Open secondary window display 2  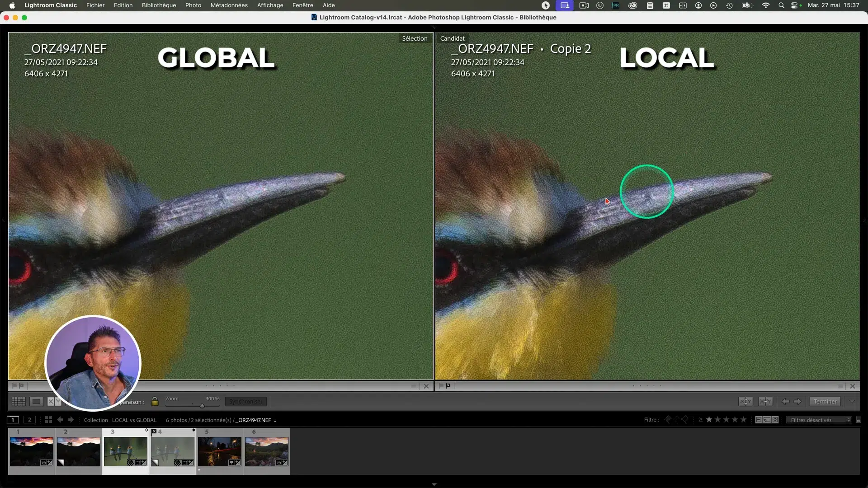[x=29, y=420]
